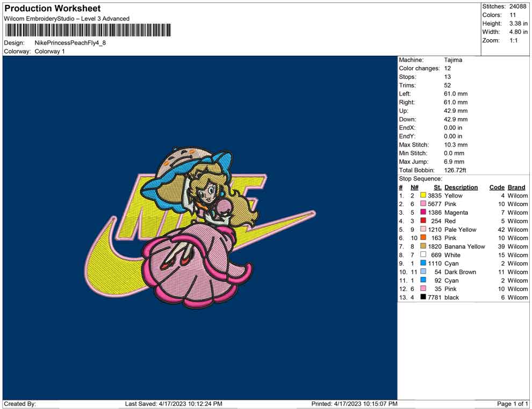Viewport: 532px width, 409px height.
Task: Click the pink swatch beside 5677 stitches
Action: (x=423, y=203)
